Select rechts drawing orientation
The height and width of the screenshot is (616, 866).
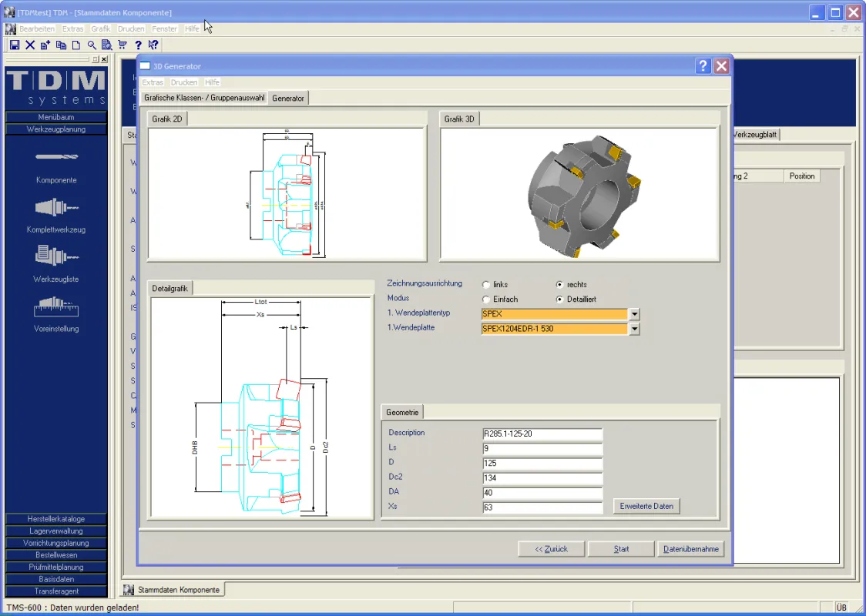tap(559, 285)
